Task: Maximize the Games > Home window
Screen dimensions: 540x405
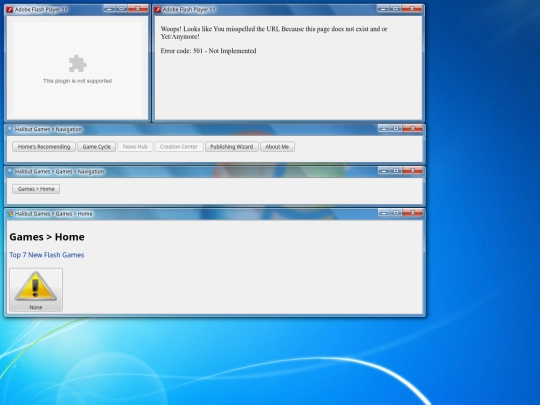Action: tap(396, 213)
